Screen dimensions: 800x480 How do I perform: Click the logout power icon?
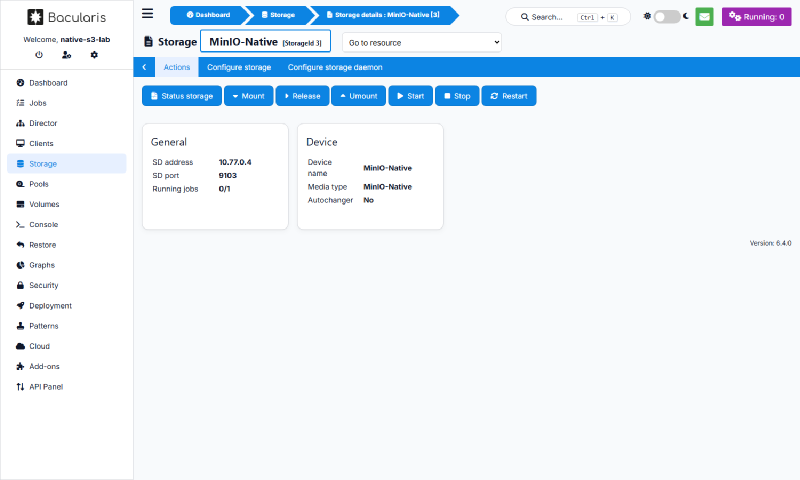pos(39,55)
